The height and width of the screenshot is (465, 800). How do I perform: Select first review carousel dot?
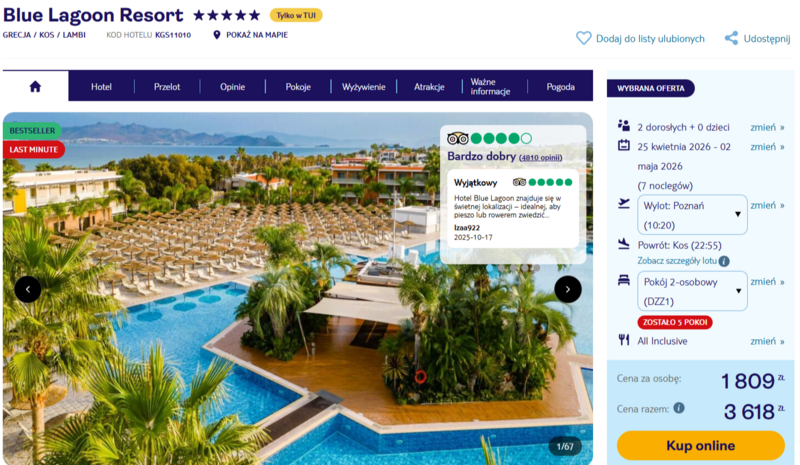490,267
